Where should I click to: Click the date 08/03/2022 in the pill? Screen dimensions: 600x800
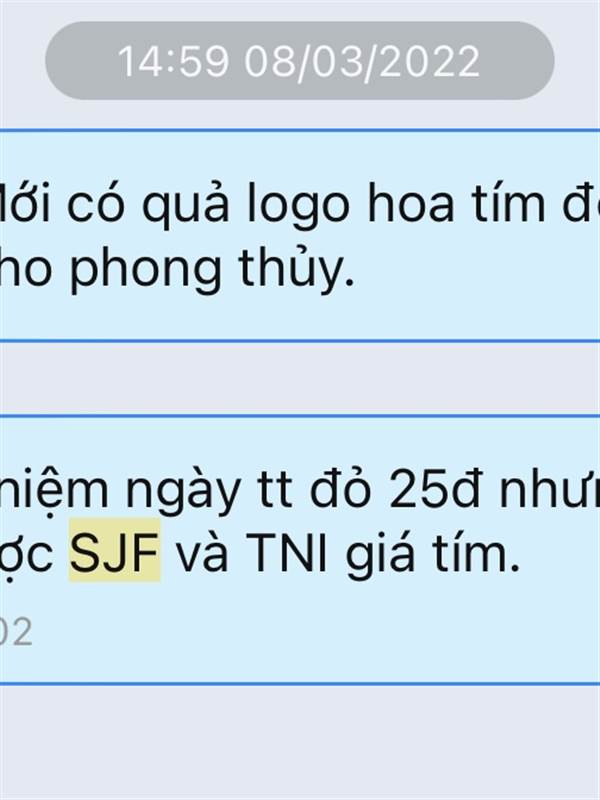click(x=362, y=61)
